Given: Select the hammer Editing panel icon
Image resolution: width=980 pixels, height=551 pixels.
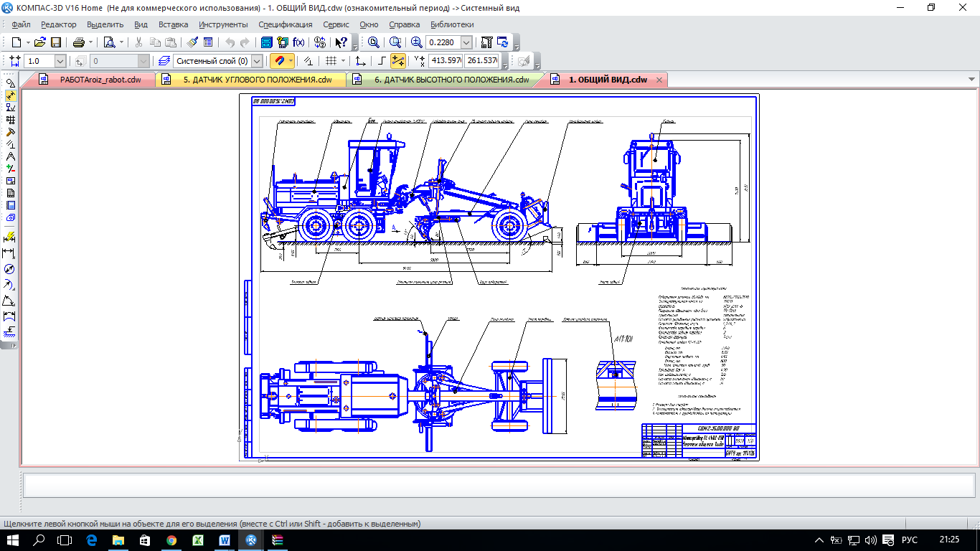Looking at the screenshot, I should (x=10, y=132).
